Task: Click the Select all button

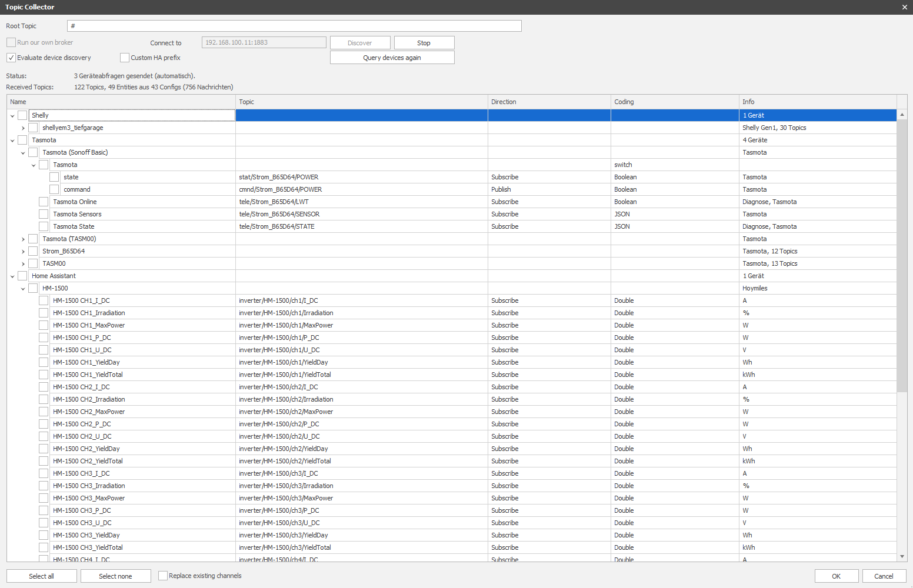Action: (x=41, y=576)
